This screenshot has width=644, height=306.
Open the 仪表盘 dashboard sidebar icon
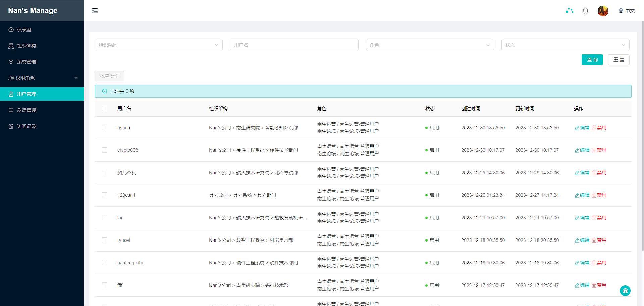point(11,29)
